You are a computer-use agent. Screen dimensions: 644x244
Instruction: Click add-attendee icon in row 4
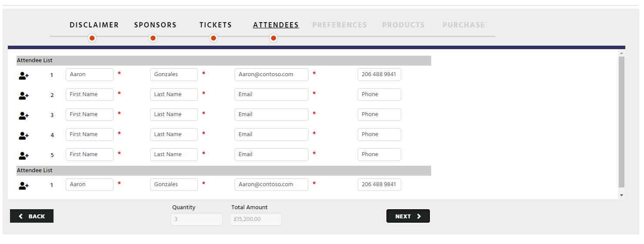coord(23,136)
